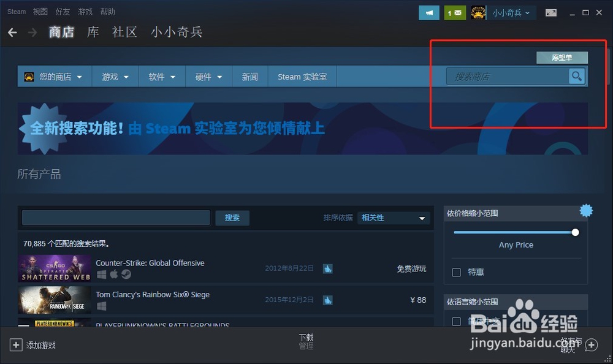613x364 pixels.
Task: Switch to Big Picture mode icon
Action: (x=551, y=13)
